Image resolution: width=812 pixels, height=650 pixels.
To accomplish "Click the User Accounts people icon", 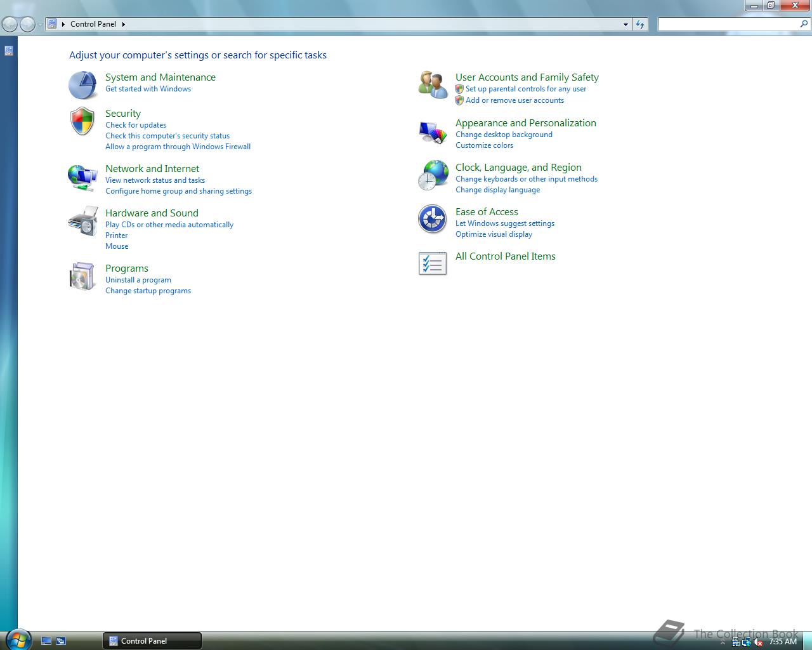I will click(433, 85).
